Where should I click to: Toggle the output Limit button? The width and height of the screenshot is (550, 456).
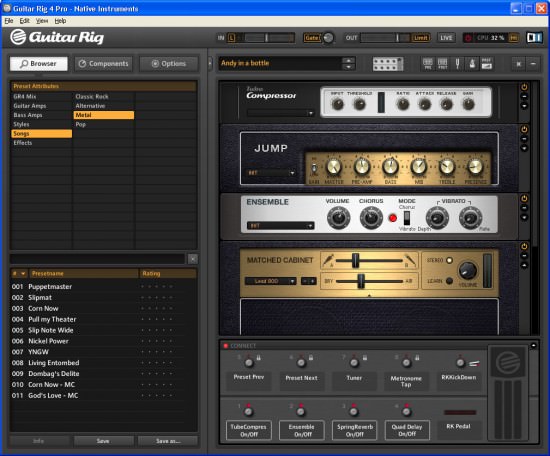pyautogui.click(x=421, y=38)
